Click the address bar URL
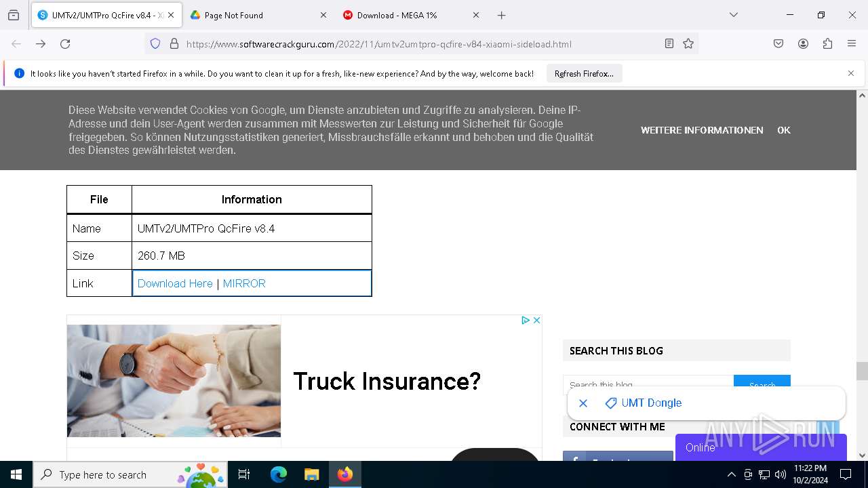This screenshot has width=868, height=488. pyautogui.click(x=379, y=44)
